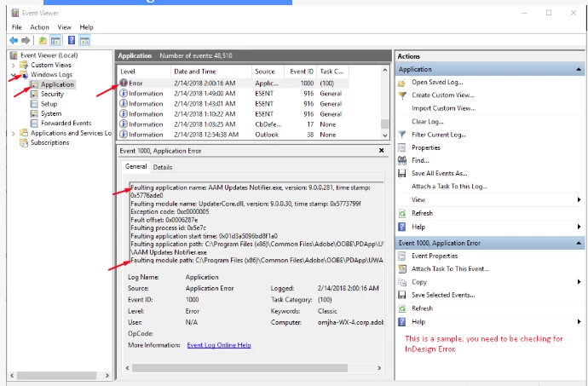588x386 pixels.
Task: Click Clear Log action
Action: point(427,122)
